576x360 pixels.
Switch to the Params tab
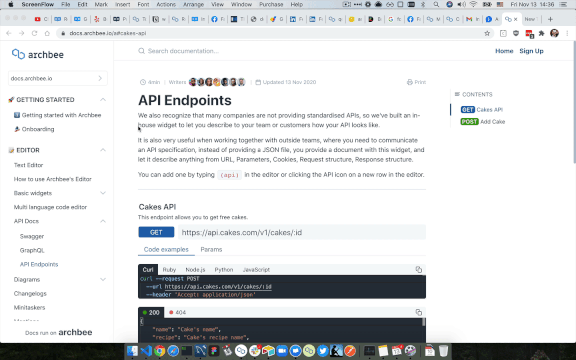[211, 249]
